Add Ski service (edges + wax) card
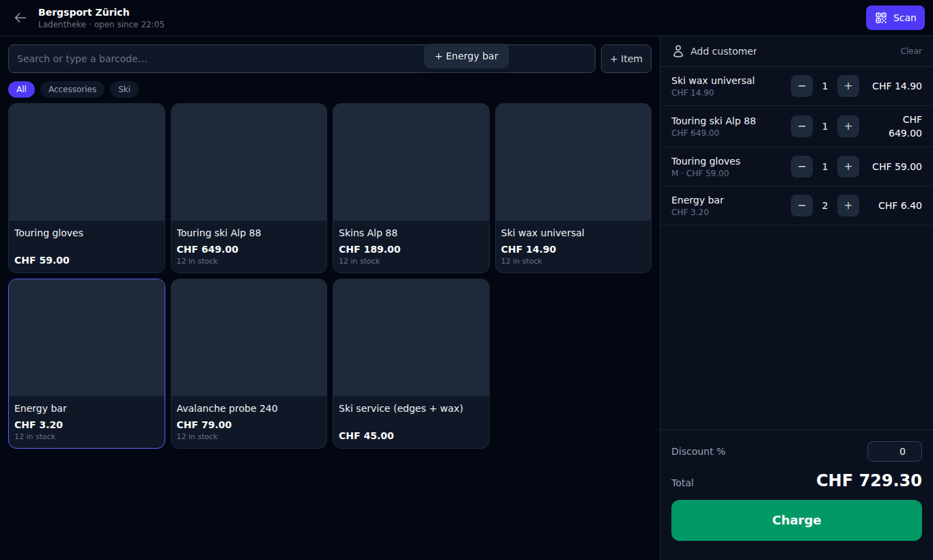Image resolution: width=933 pixels, height=560 pixels. click(411, 363)
